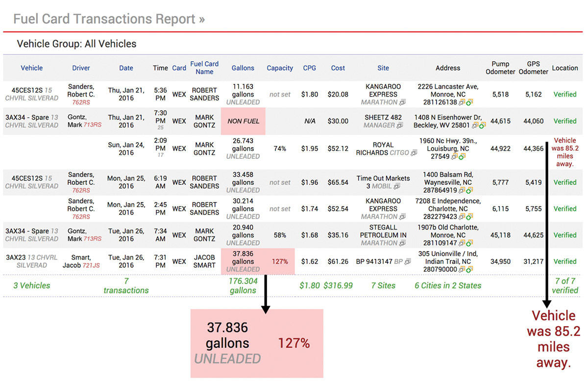The image size is (588, 384).
Task: Click the Fuel Card Transactions Report title
Action: point(109,19)
